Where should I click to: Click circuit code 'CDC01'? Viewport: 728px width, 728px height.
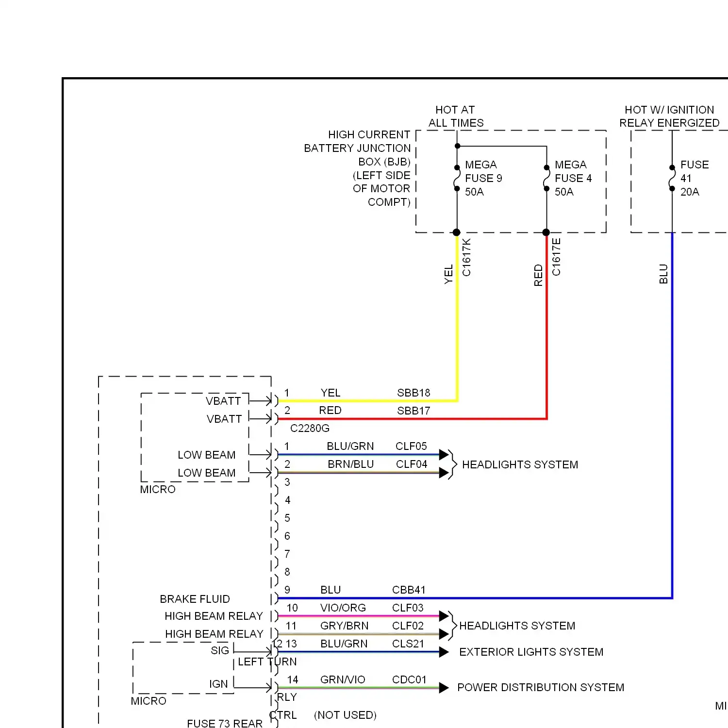[x=409, y=679]
